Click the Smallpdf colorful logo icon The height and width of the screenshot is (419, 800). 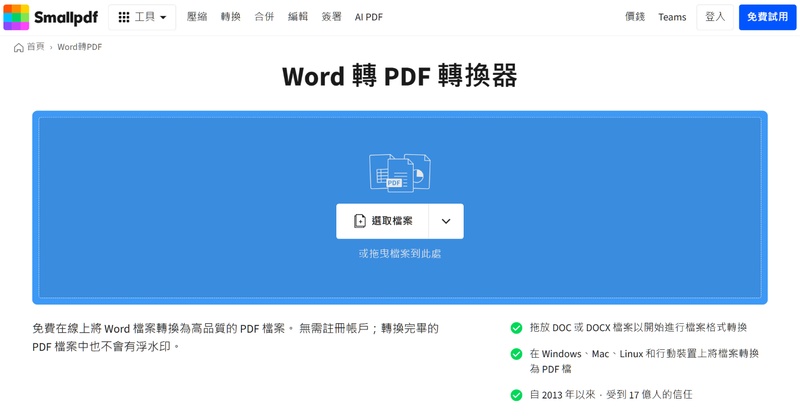(x=16, y=17)
